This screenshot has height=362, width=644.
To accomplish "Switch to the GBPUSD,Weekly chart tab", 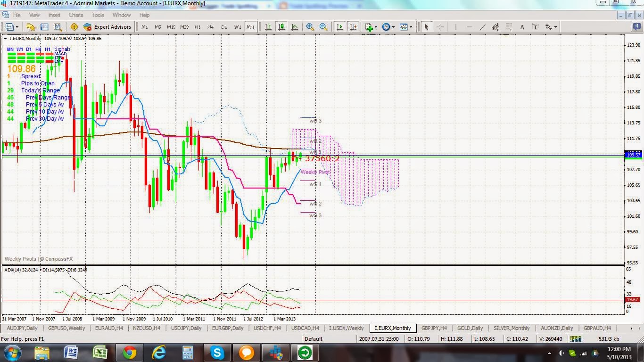I will click(66, 328).
